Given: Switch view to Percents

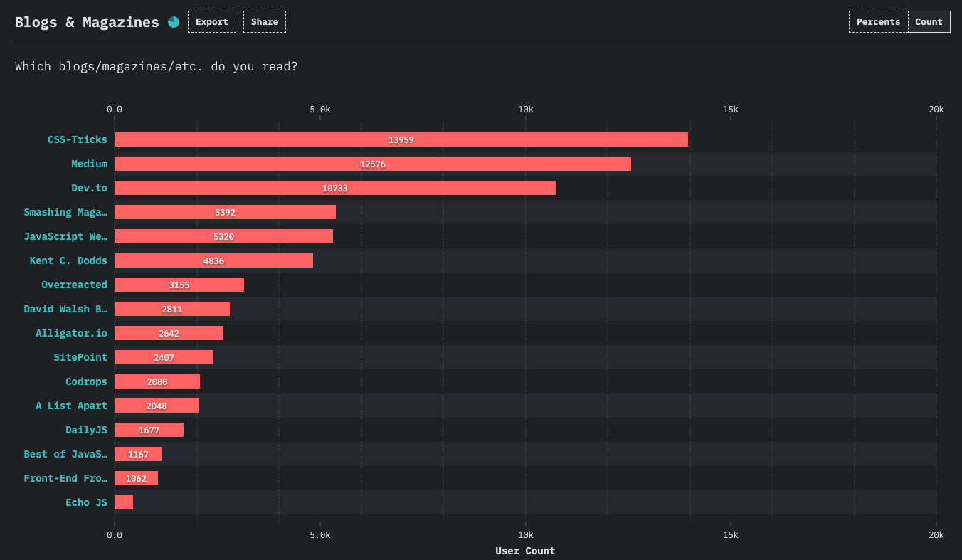Looking at the screenshot, I should point(878,22).
